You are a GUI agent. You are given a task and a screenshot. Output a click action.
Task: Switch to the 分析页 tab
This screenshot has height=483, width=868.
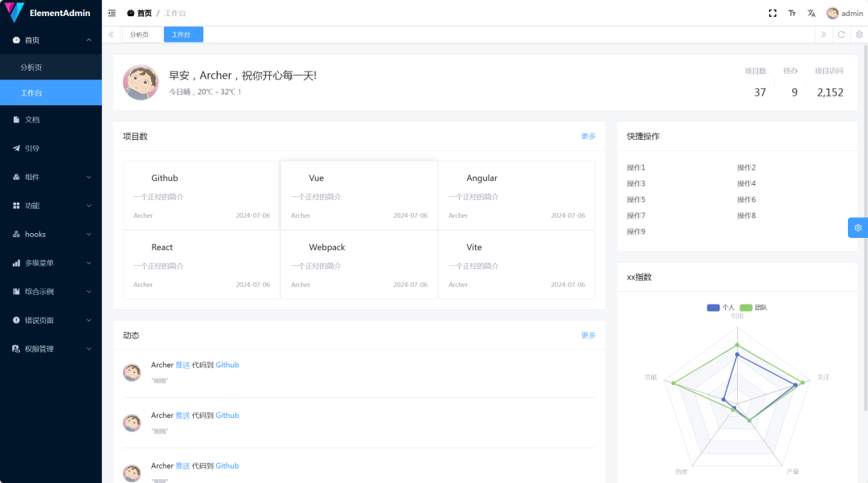(x=140, y=35)
